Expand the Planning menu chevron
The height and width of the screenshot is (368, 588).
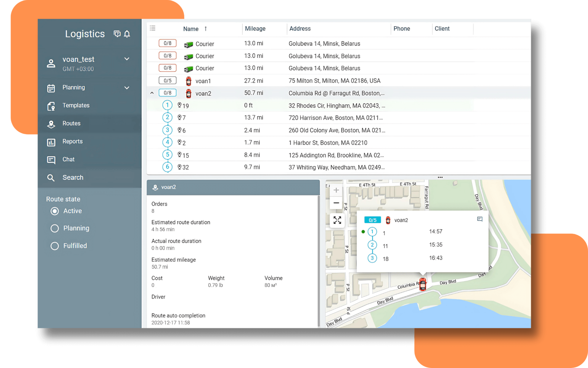[127, 88]
